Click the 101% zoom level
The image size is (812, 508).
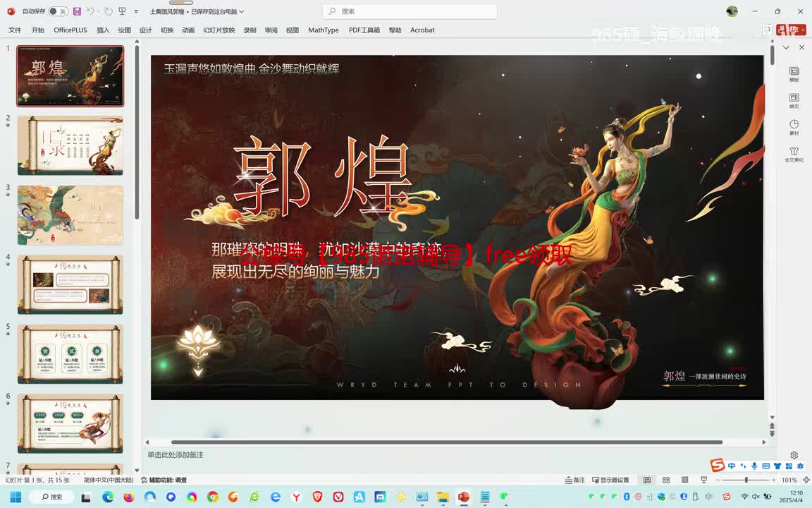pyautogui.click(x=789, y=480)
